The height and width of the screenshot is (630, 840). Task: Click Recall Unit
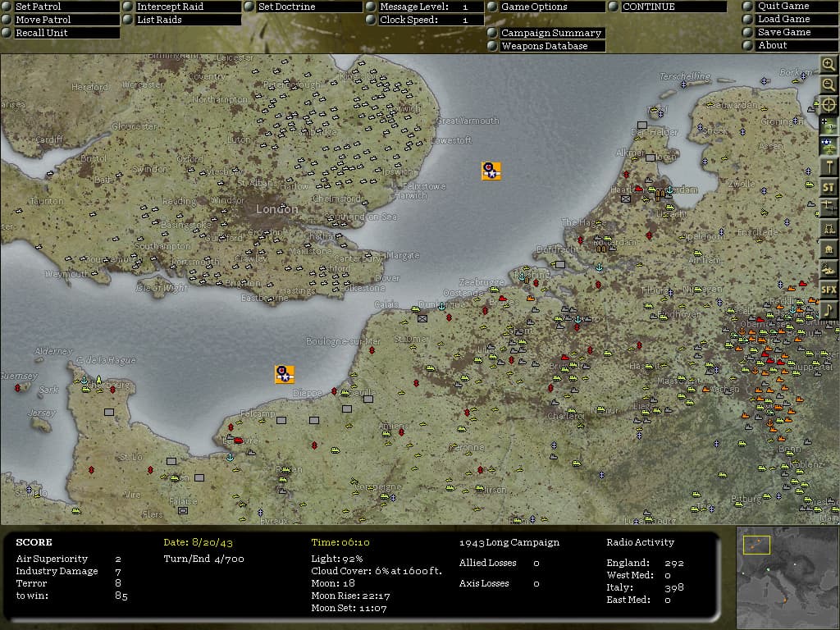(x=66, y=33)
